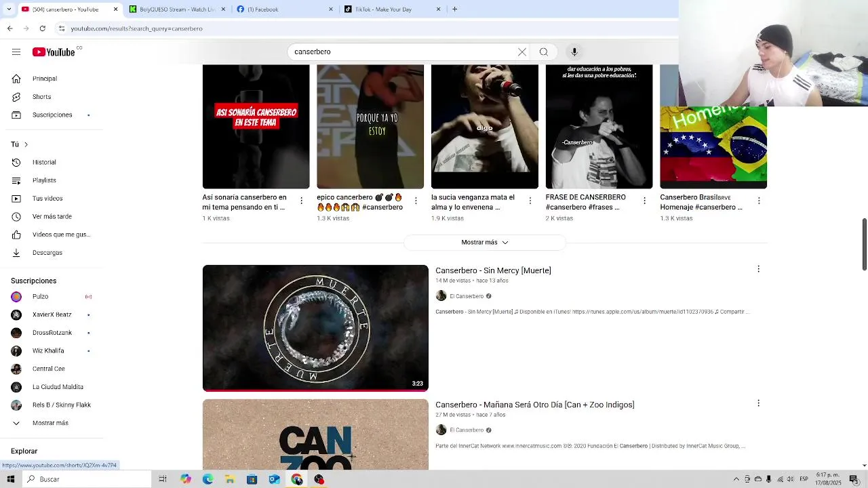Open Task View on the taskbar
868x488 pixels.
point(163,479)
